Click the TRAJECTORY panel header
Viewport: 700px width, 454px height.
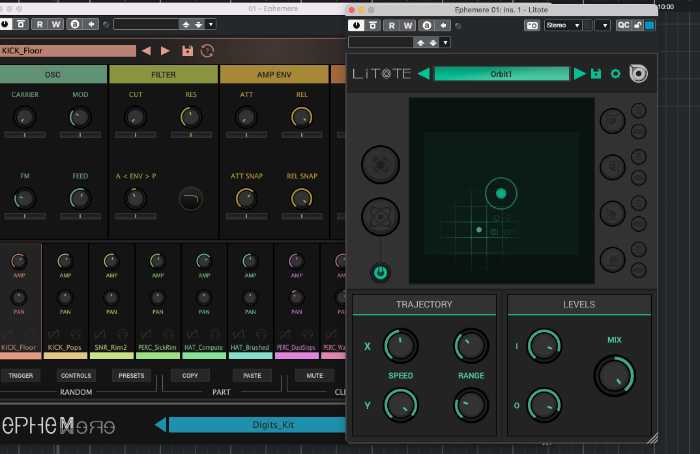click(x=424, y=304)
